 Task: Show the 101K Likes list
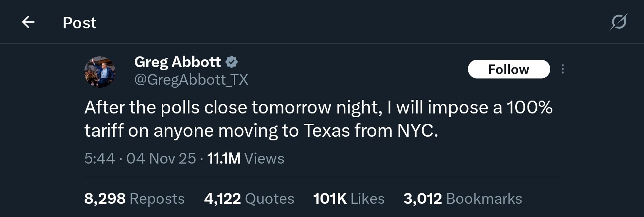pos(348,199)
